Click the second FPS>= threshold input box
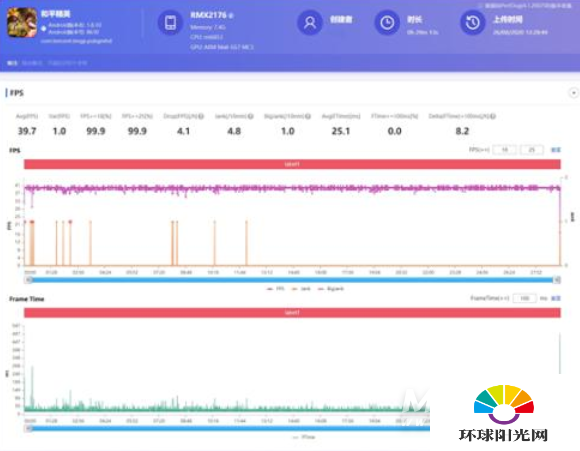580x451 pixels. [x=532, y=150]
